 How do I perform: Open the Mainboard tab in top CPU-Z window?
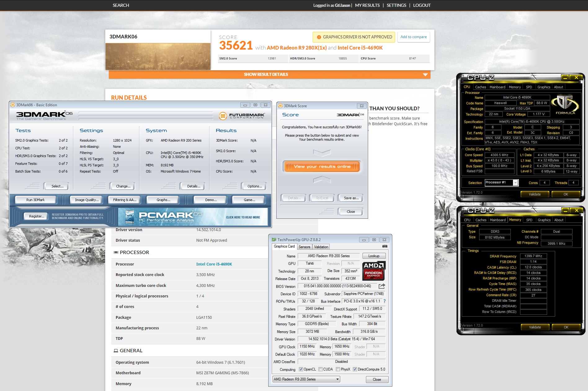(x=497, y=87)
